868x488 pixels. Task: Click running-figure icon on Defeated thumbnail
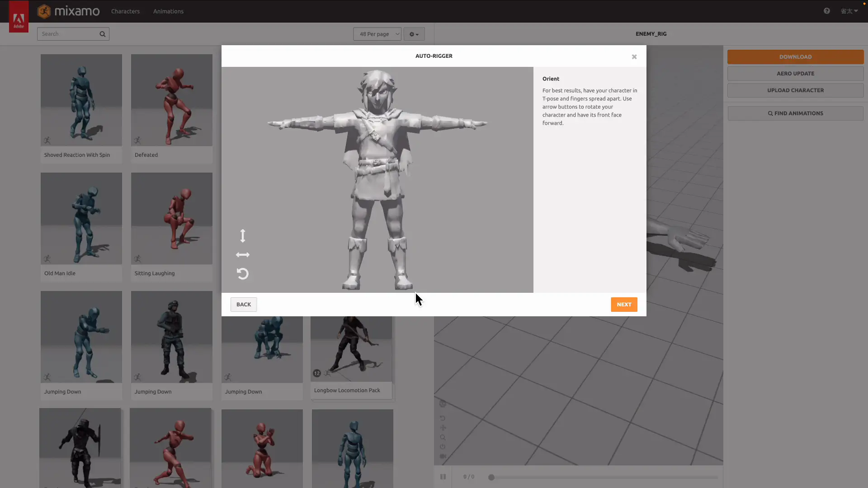[137, 140]
